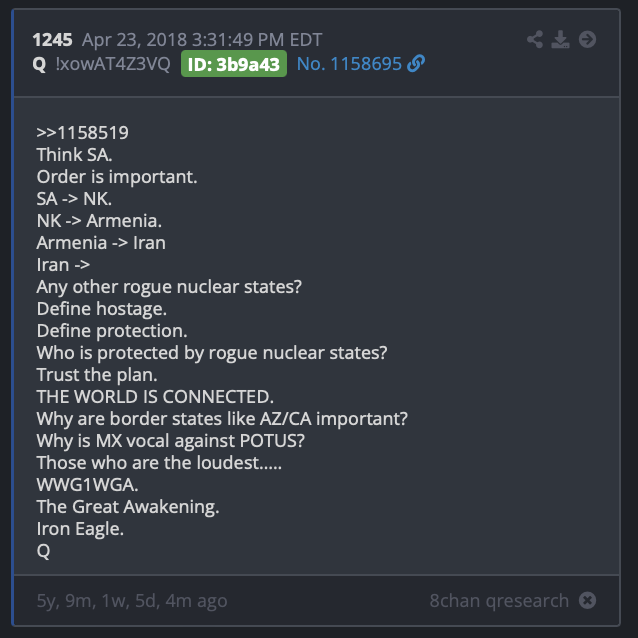
Task: Click the 8chan qresearch board label
Action: point(499,601)
